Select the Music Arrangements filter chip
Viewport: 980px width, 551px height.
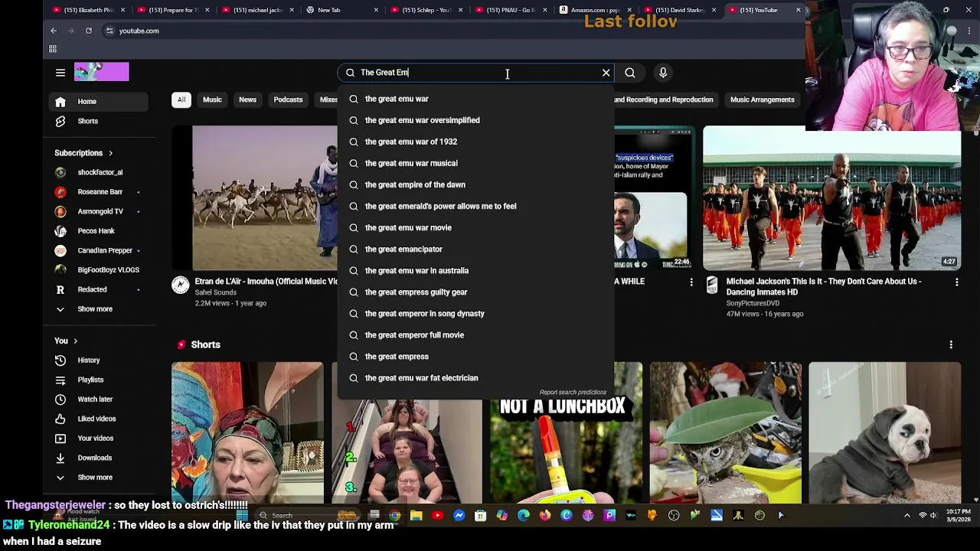[762, 99]
